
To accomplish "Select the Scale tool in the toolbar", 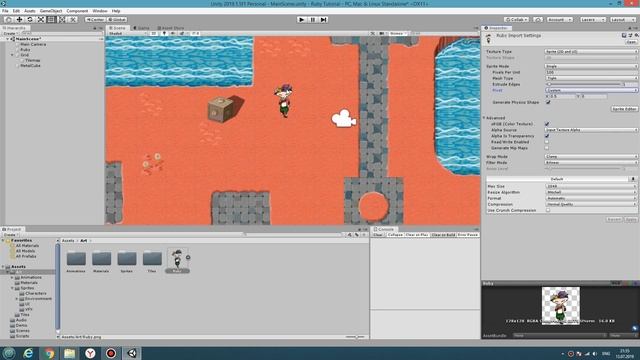I will point(40,19).
